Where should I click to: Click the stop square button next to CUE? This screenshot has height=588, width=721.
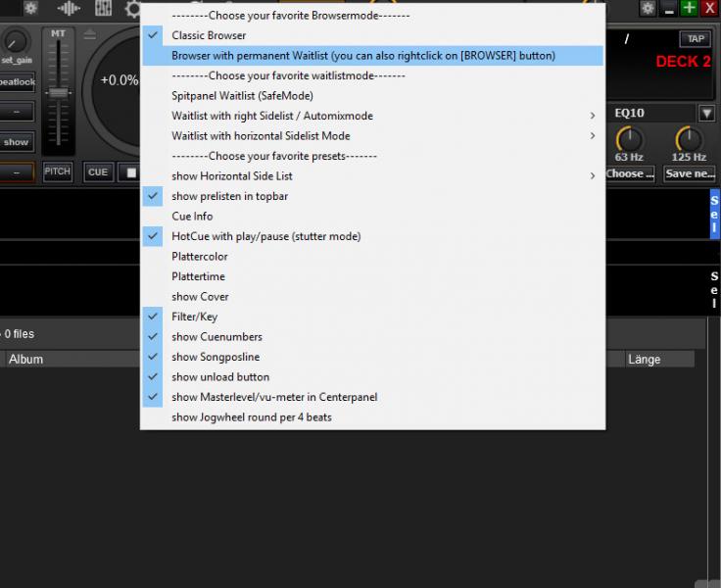pos(131,172)
